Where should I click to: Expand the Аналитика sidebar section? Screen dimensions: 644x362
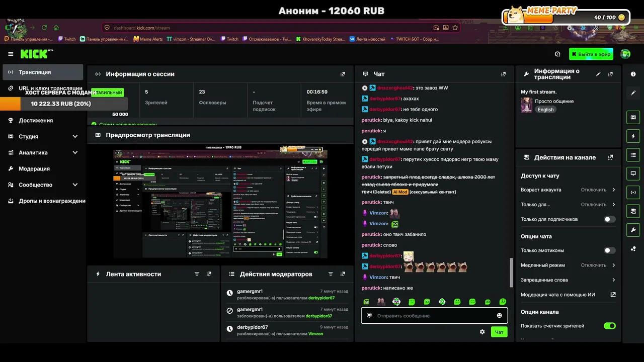pyautogui.click(x=43, y=152)
